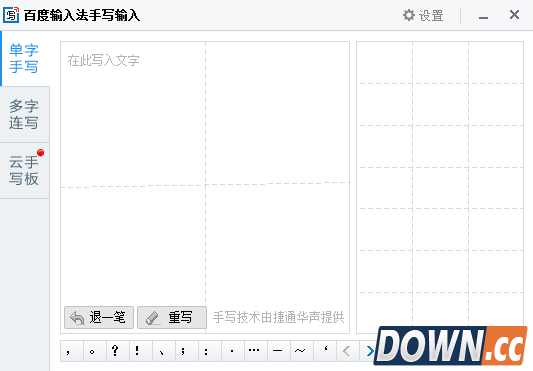The width and height of the screenshot is (533, 371).
Task: Insert the dash — symbol
Action: pyautogui.click(x=279, y=351)
